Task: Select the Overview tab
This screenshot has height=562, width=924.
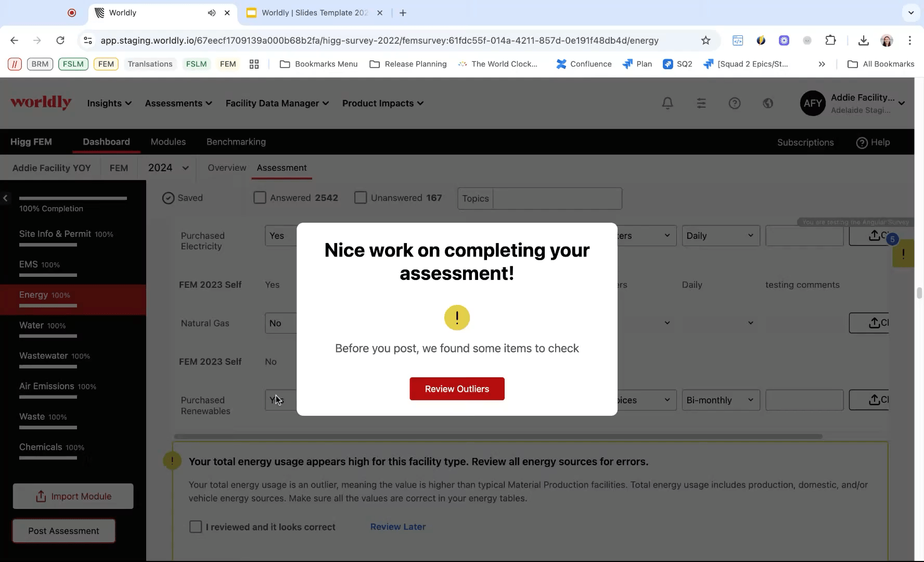Action: coord(227,168)
